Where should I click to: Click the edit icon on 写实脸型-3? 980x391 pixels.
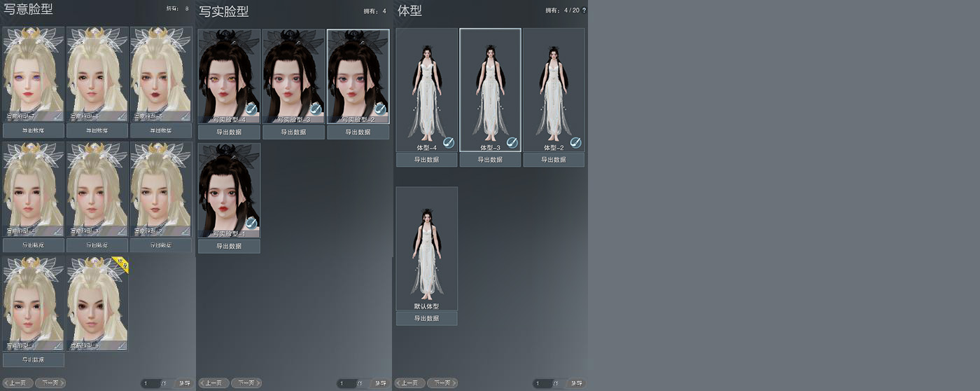[316, 109]
